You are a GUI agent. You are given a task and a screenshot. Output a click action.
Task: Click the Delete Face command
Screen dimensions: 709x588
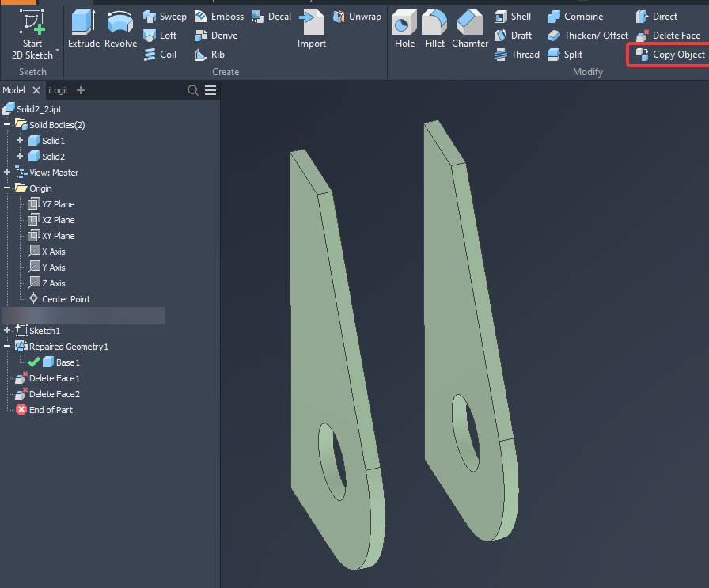[x=669, y=35]
